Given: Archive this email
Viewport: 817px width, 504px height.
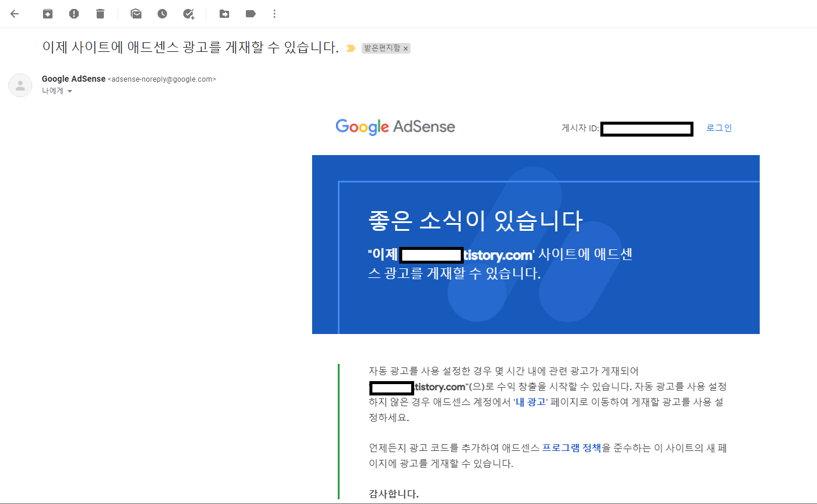Looking at the screenshot, I should [48, 14].
